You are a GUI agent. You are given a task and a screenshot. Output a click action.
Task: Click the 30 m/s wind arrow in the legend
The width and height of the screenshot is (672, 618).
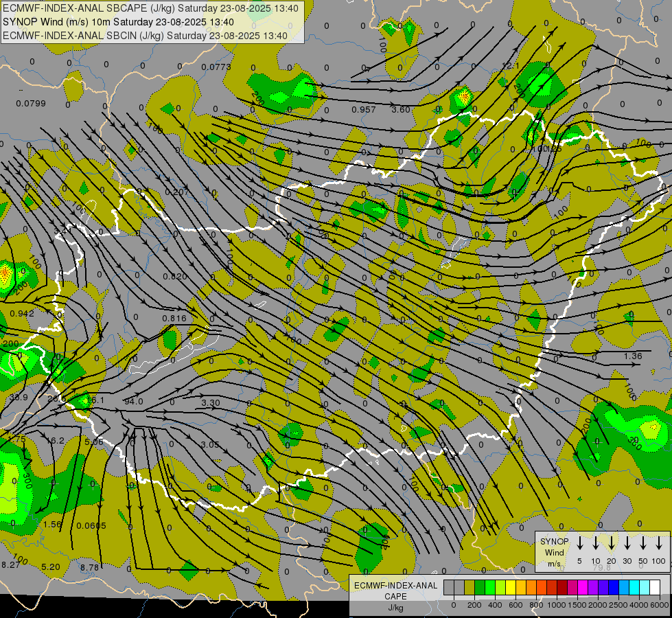pos(627,542)
